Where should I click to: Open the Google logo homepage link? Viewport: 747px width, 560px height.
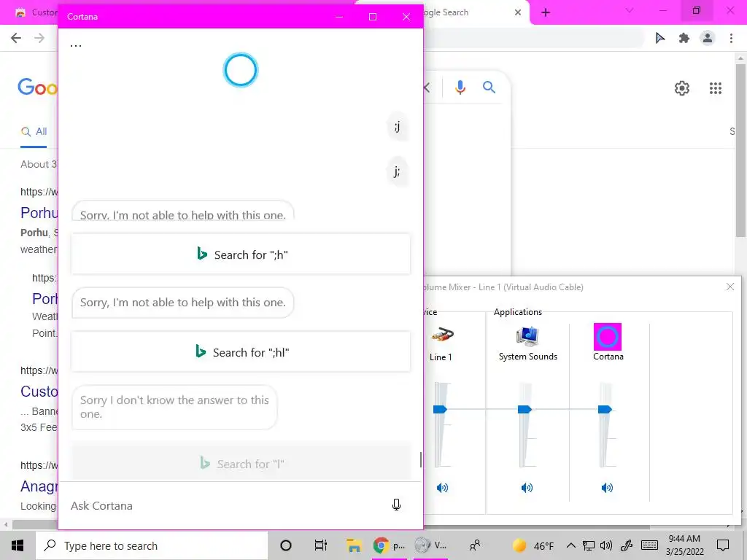[37, 87]
